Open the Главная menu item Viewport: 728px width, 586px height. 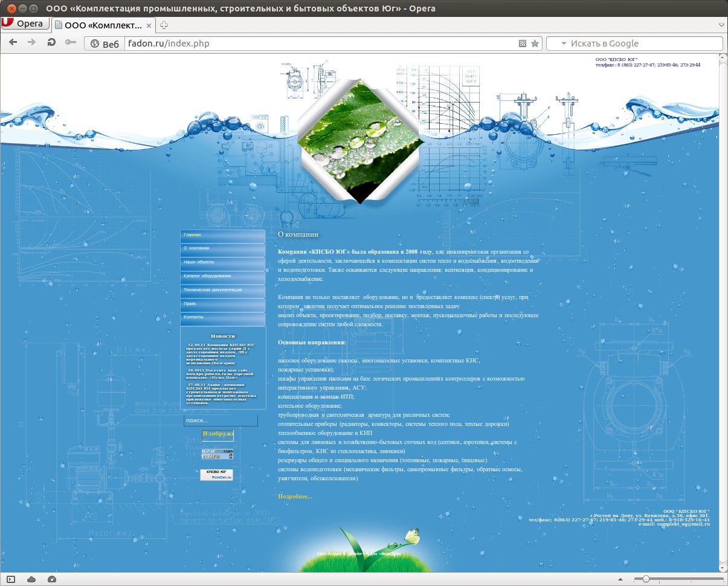pos(222,235)
